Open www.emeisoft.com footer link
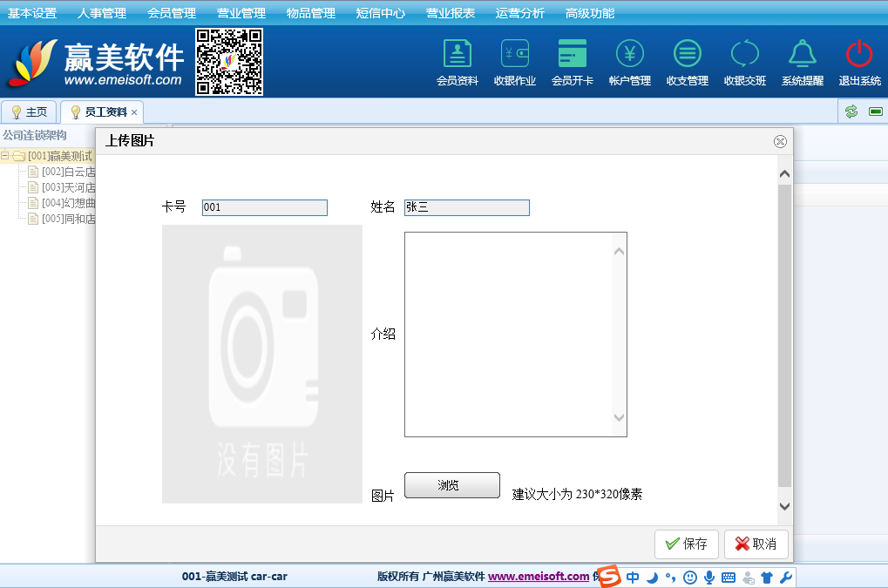 [x=538, y=576]
